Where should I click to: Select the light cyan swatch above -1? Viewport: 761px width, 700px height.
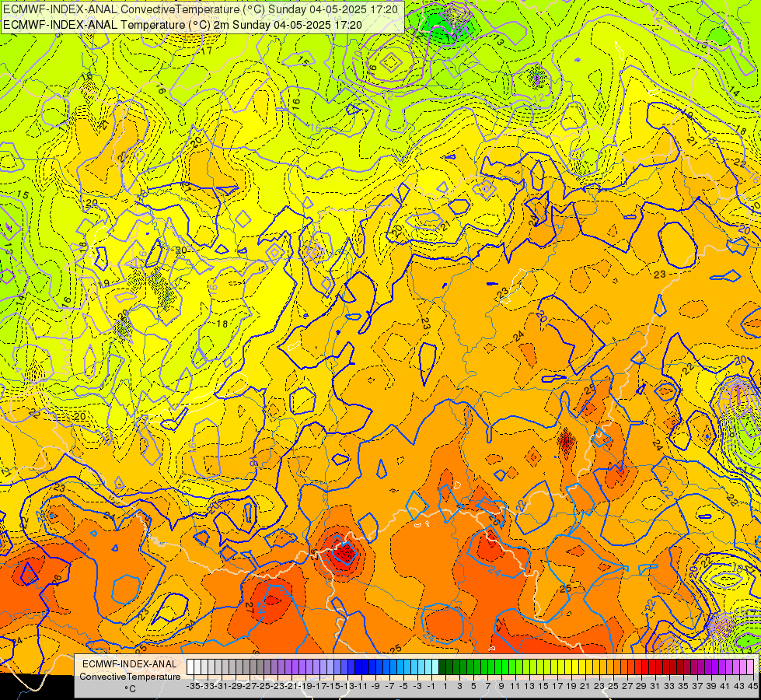(430, 667)
